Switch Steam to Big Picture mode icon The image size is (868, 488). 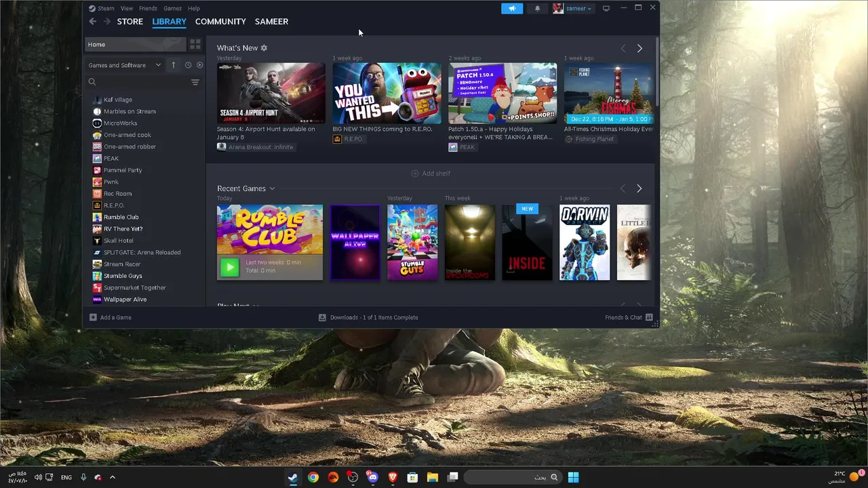(x=606, y=8)
